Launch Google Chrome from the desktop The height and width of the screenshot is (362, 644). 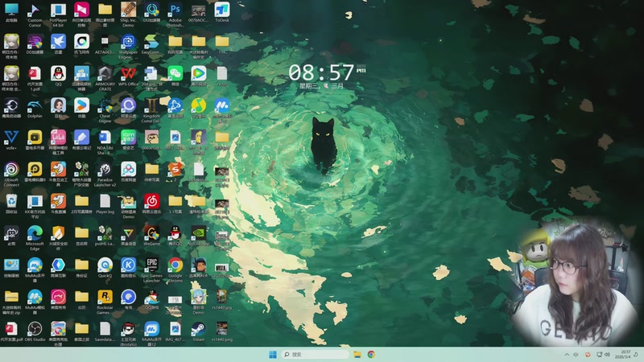coord(175,269)
